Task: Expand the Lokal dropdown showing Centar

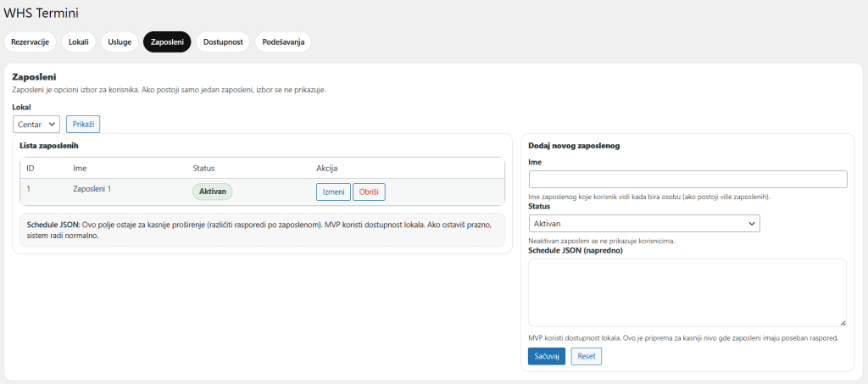Action: coord(36,125)
